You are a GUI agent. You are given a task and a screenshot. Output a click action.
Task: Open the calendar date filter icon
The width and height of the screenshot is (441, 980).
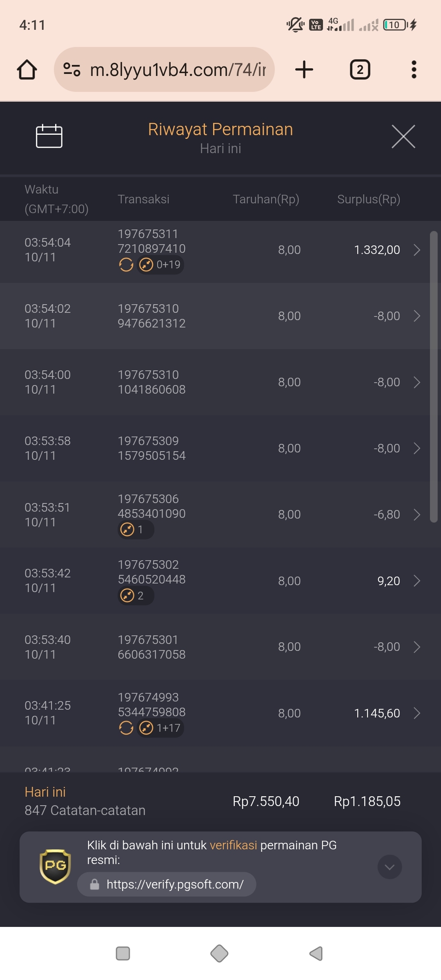(x=49, y=136)
